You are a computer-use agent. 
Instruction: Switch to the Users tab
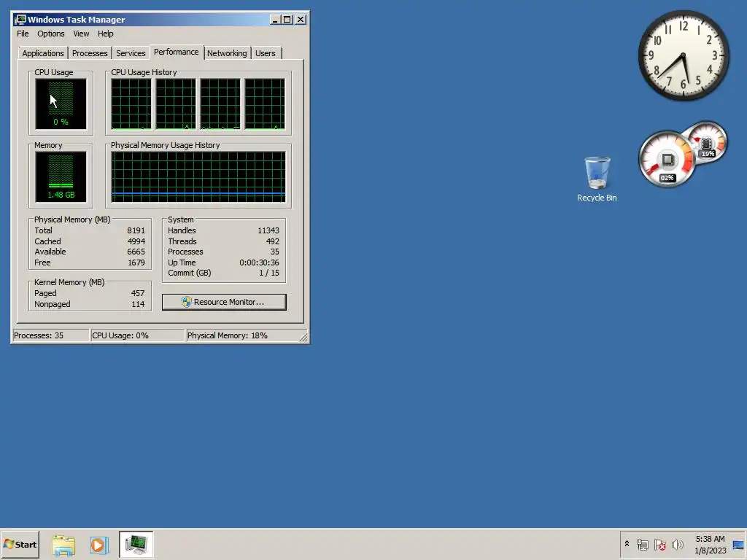tap(266, 53)
